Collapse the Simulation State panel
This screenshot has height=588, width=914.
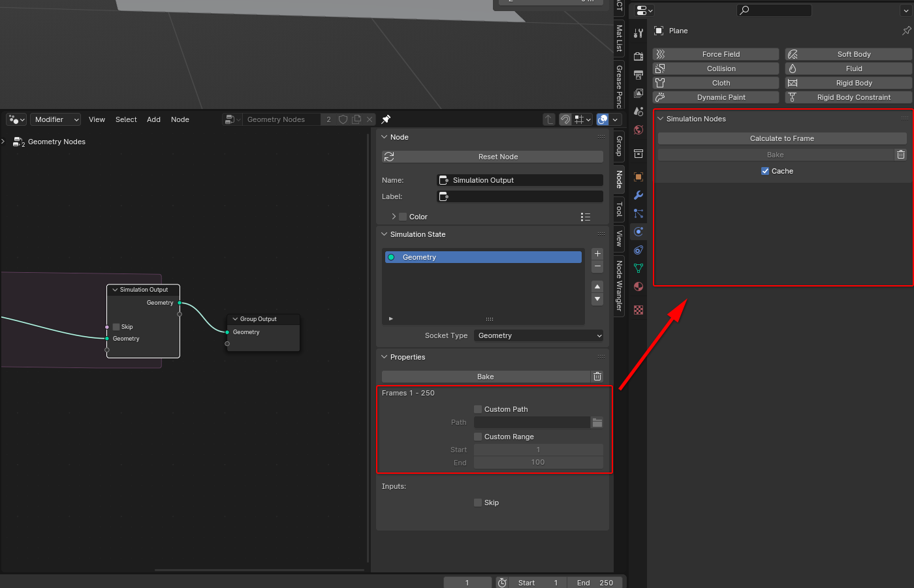385,234
